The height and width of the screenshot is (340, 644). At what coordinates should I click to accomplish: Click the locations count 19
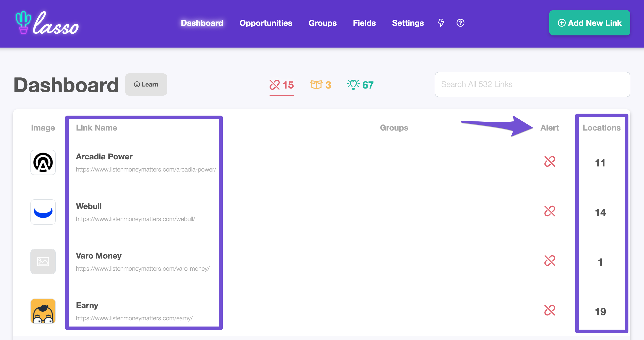(x=600, y=312)
